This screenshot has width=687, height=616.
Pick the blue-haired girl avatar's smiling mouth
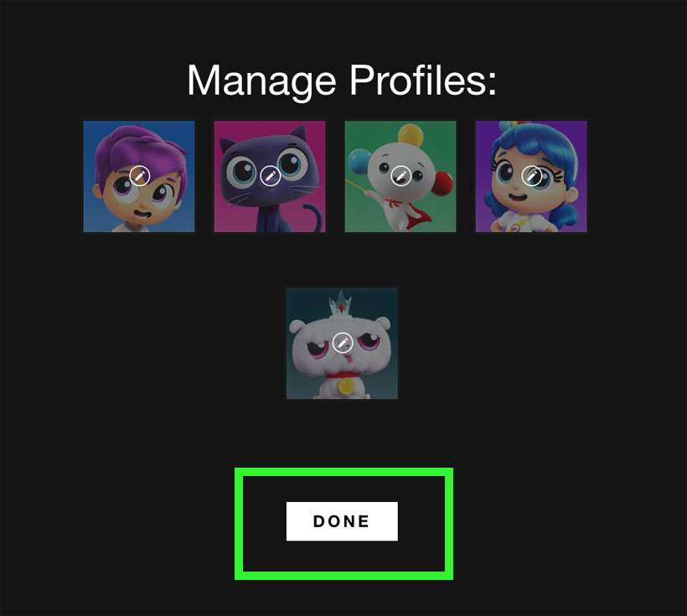click(x=518, y=197)
